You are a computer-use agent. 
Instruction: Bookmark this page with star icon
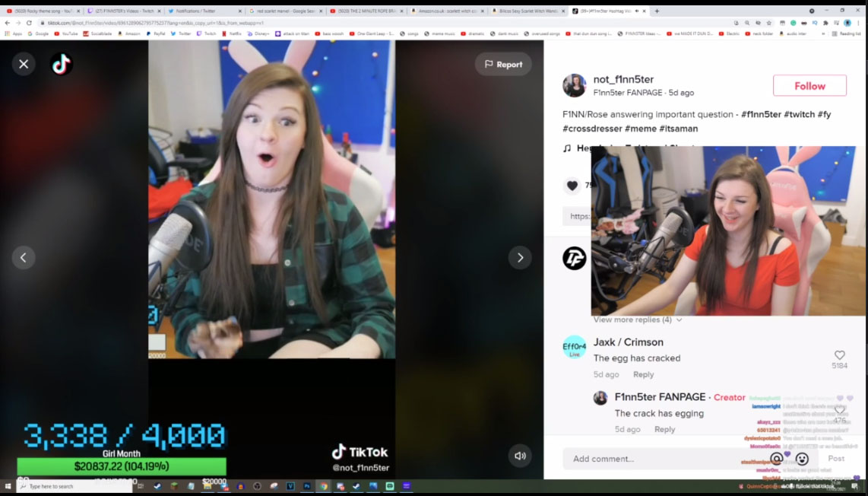coord(769,24)
